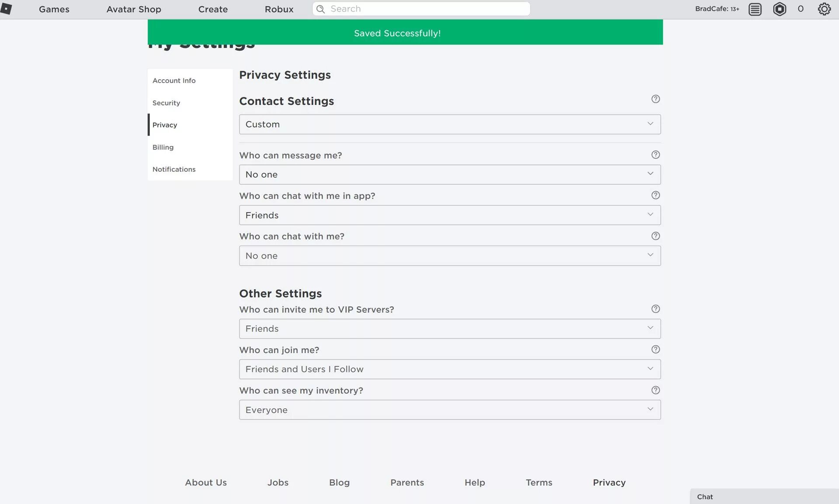This screenshot has width=839, height=504.
Task: Click the help circle icon for Contact Settings
Action: [655, 99]
